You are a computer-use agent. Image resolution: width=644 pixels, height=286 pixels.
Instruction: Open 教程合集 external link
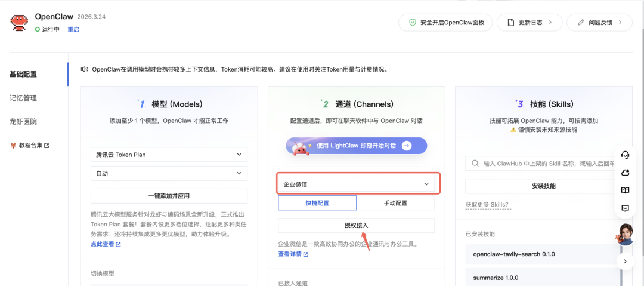pyautogui.click(x=33, y=145)
